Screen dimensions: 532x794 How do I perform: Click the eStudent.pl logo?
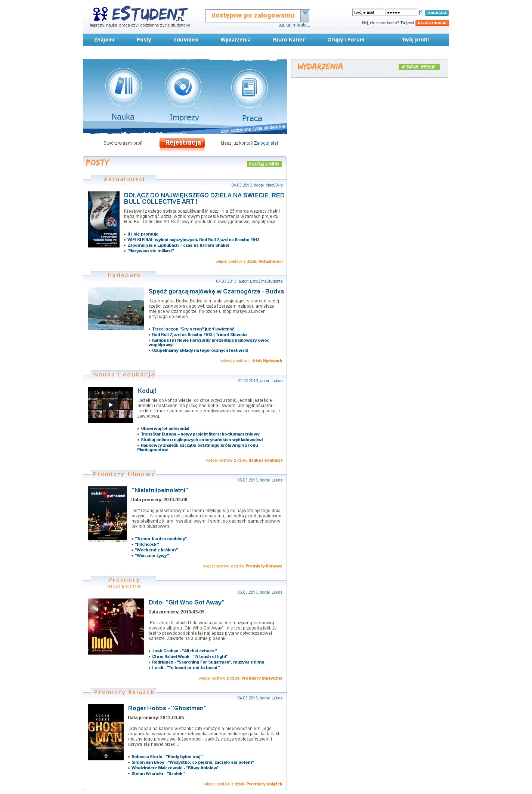(x=140, y=15)
